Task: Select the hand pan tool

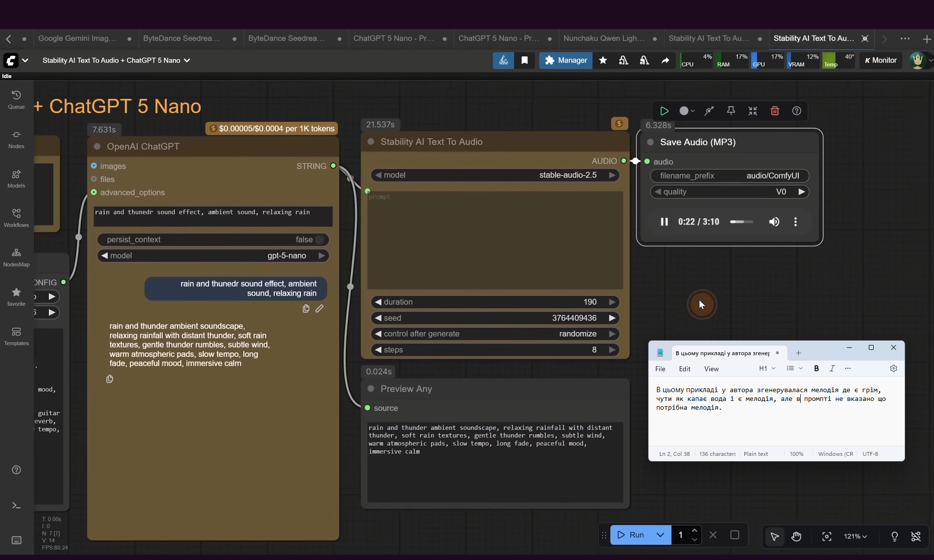Action: point(796,536)
